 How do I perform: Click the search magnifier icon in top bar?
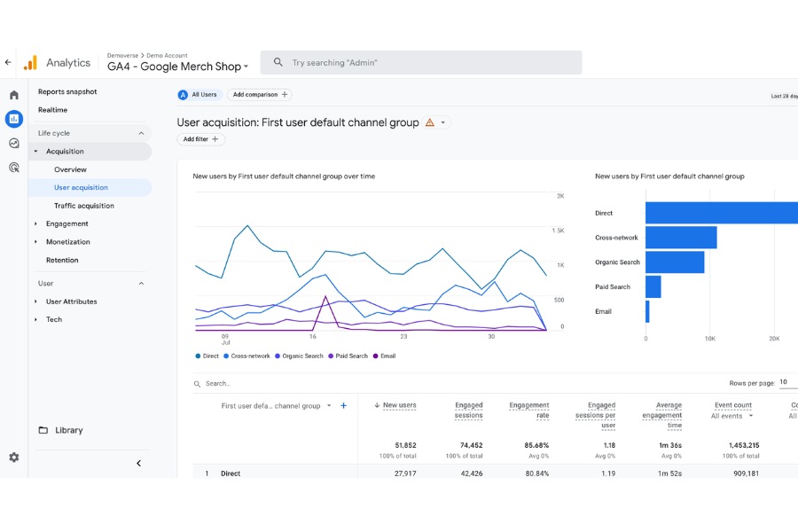point(278,62)
